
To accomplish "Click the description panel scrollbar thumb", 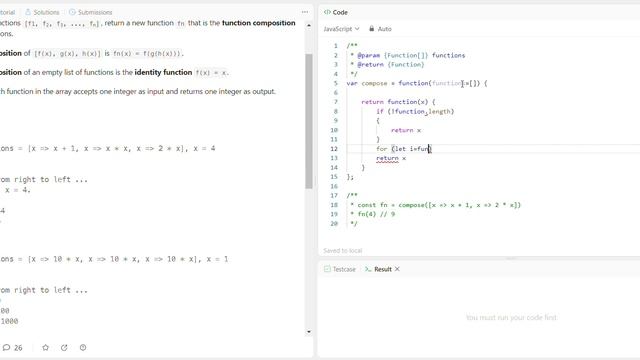I will 309,121.
